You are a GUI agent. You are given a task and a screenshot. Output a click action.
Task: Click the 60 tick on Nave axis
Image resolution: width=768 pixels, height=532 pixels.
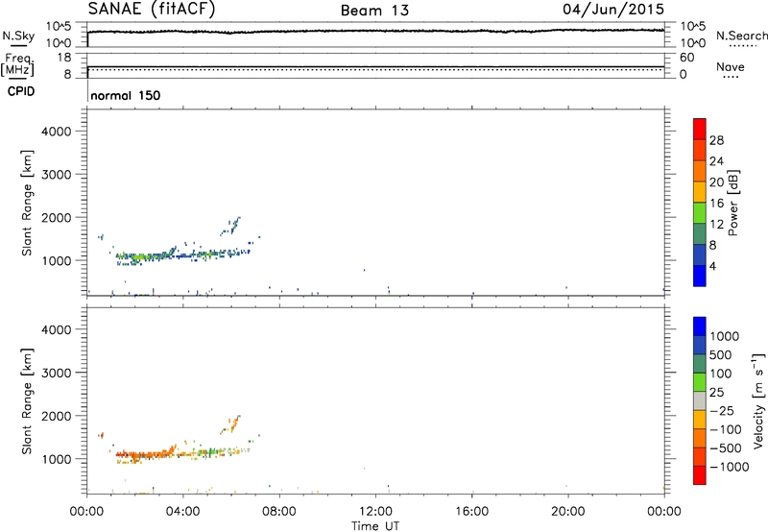click(x=686, y=58)
